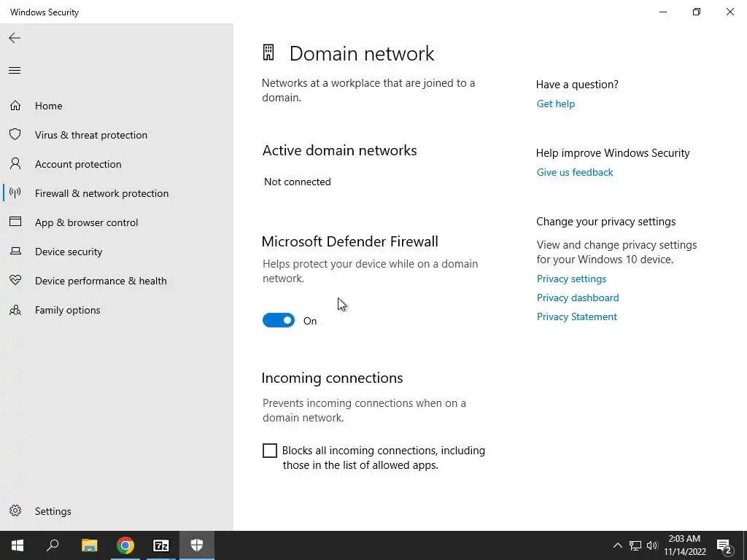Select Virus & threat protection
Image resolution: width=747 pixels, height=560 pixels.
91,135
